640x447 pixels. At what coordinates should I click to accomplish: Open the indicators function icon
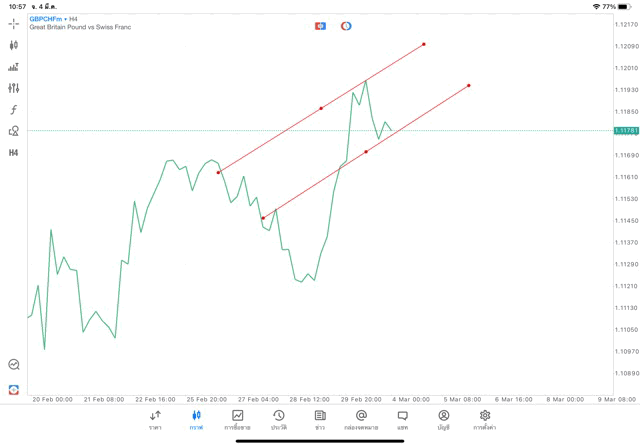[x=14, y=110]
